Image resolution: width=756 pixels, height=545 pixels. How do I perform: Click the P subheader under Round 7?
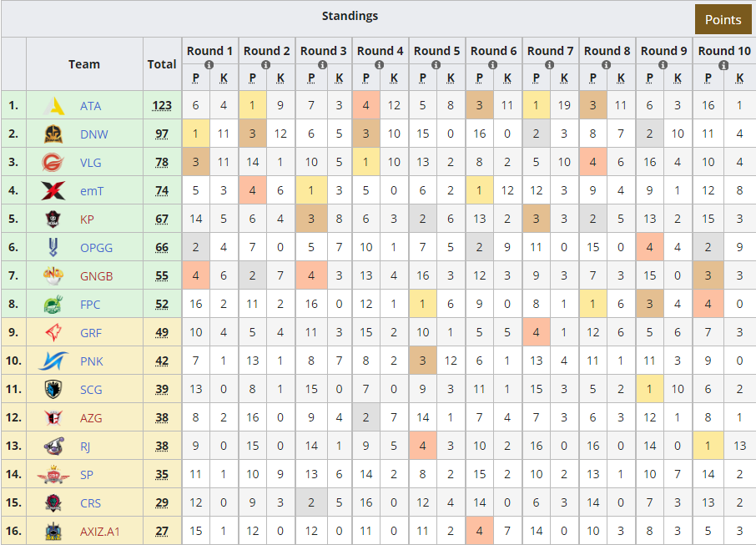pos(537,79)
